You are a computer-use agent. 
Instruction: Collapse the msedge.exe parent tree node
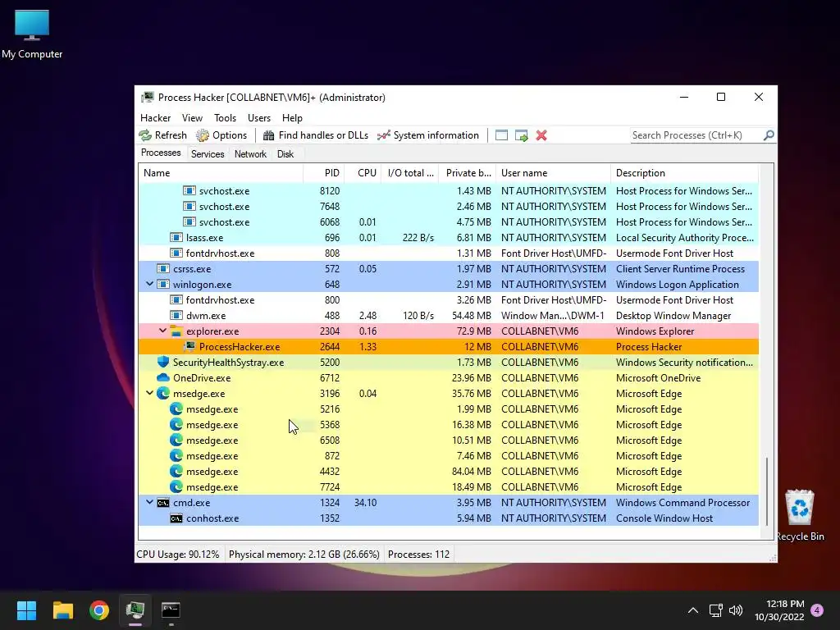click(x=149, y=393)
